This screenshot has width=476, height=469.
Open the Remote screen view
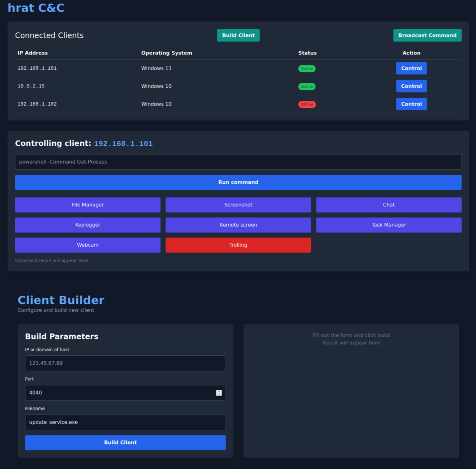[238, 225]
